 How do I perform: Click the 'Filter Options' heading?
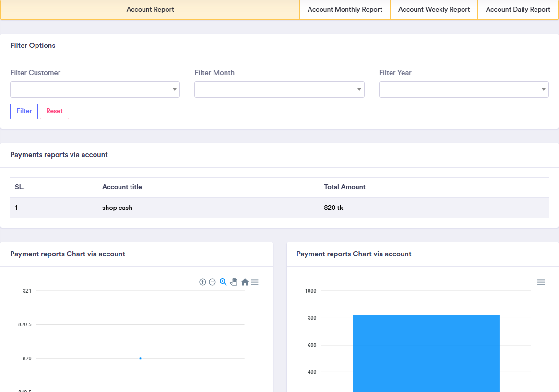tap(33, 46)
